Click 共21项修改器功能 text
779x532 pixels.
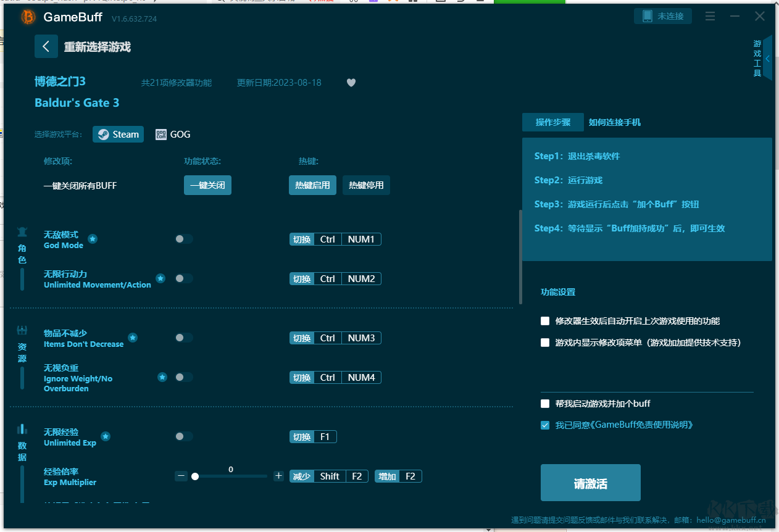coord(177,83)
